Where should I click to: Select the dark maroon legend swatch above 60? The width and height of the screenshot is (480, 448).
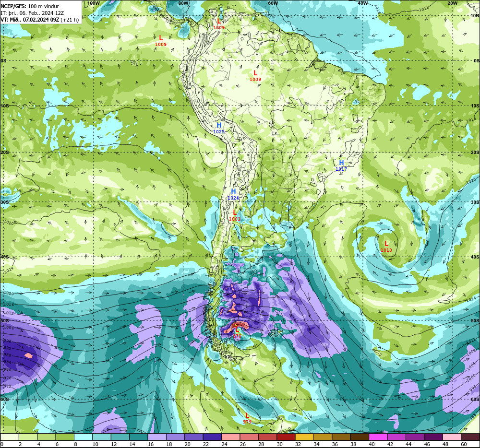click(x=470, y=437)
